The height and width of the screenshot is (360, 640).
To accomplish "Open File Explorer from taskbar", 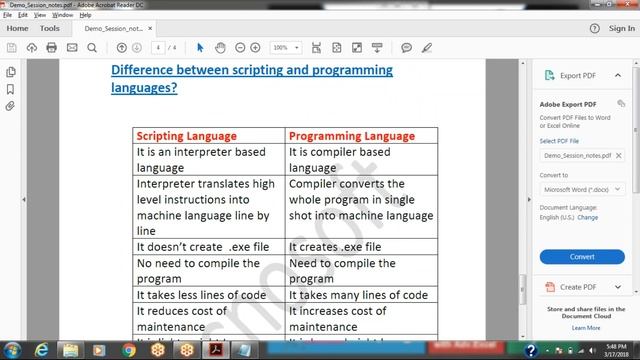I will [x=71, y=350].
